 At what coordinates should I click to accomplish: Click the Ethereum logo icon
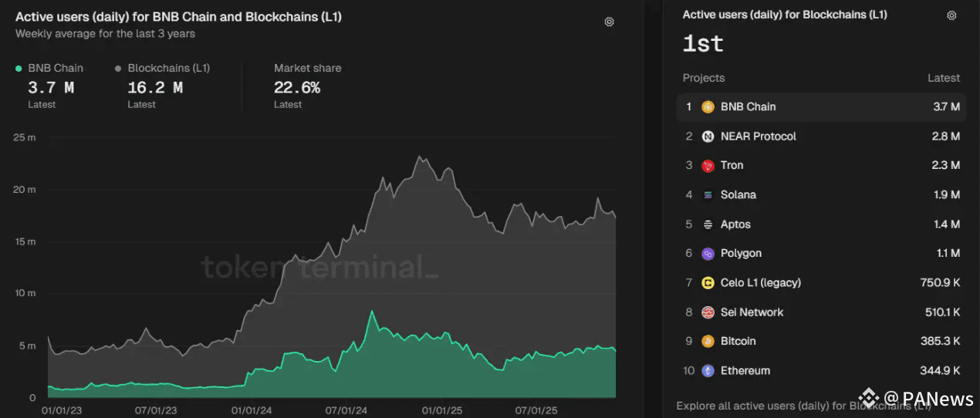tap(708, 371)
